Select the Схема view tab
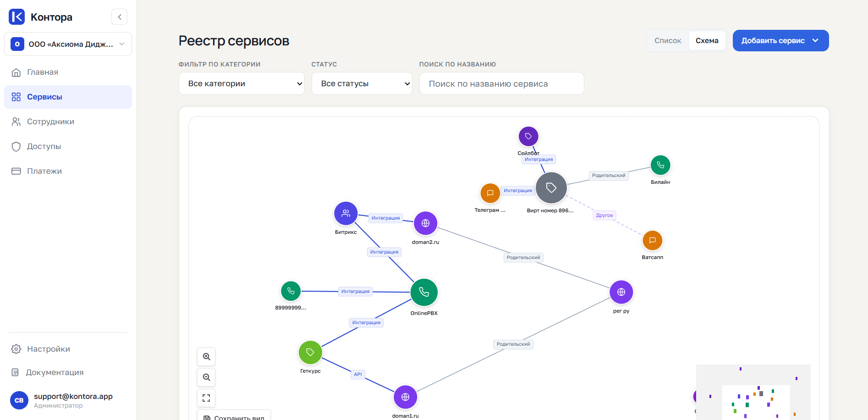 707,40
